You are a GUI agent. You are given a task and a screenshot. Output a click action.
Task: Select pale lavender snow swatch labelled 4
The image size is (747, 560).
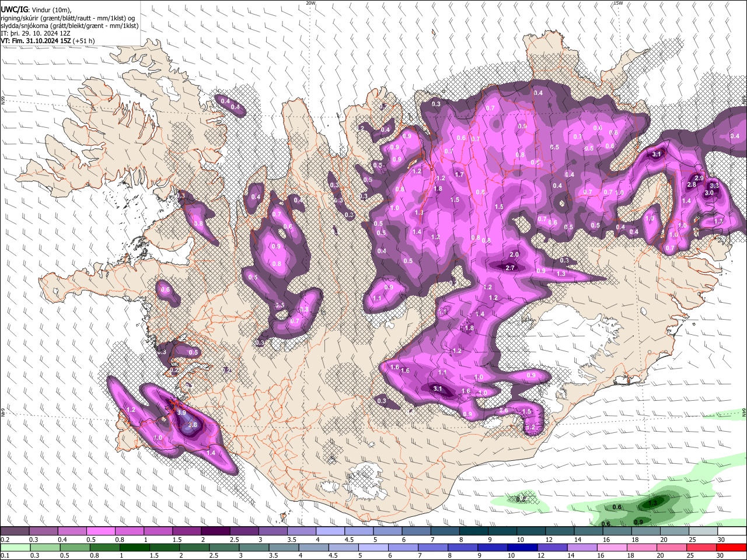(330, 531)
